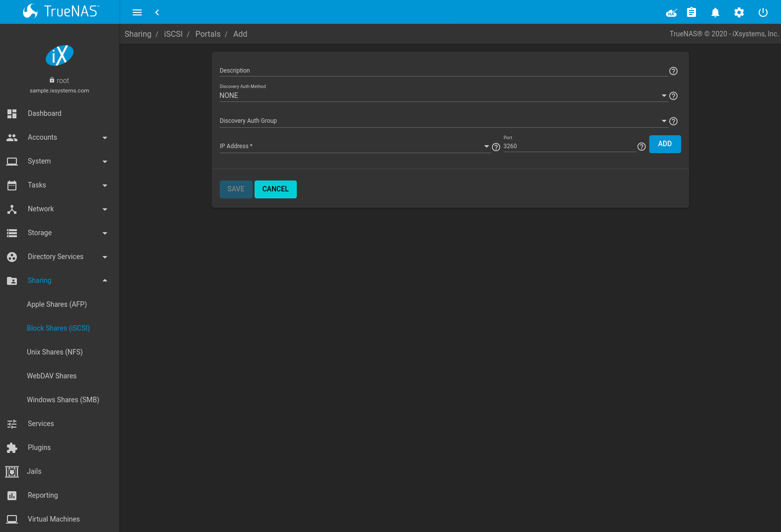
Task: Expand the Tasks menu arrow
Action: (x=105, y=185)
